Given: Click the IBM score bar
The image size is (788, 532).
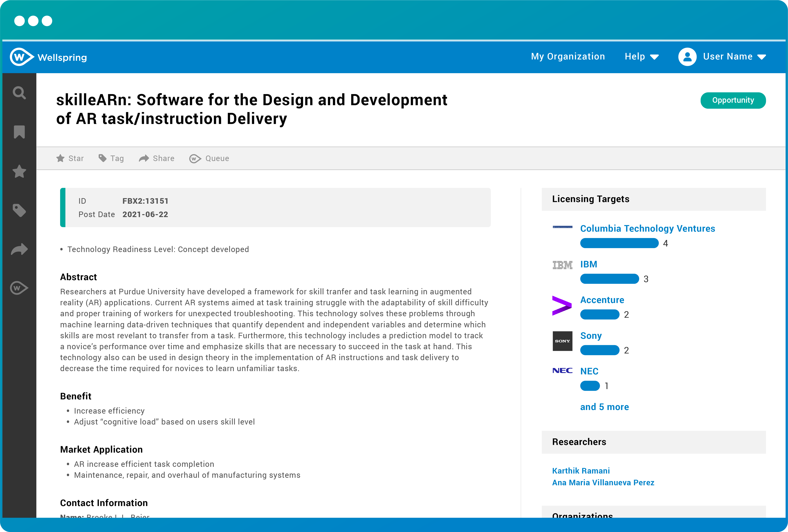Looking at the screenshot, I should (x=610, y=279).
